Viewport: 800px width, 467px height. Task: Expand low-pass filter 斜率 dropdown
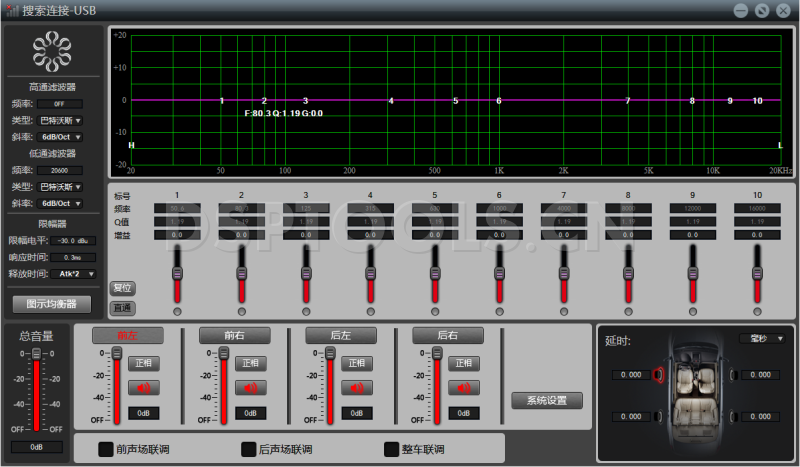point(60,203)
